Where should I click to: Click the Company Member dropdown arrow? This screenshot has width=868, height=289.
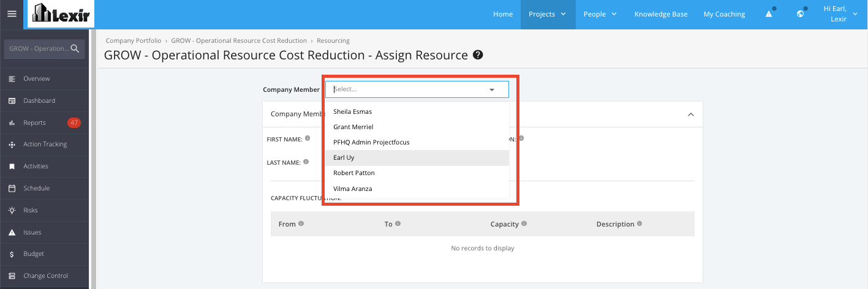click(492, 89)
